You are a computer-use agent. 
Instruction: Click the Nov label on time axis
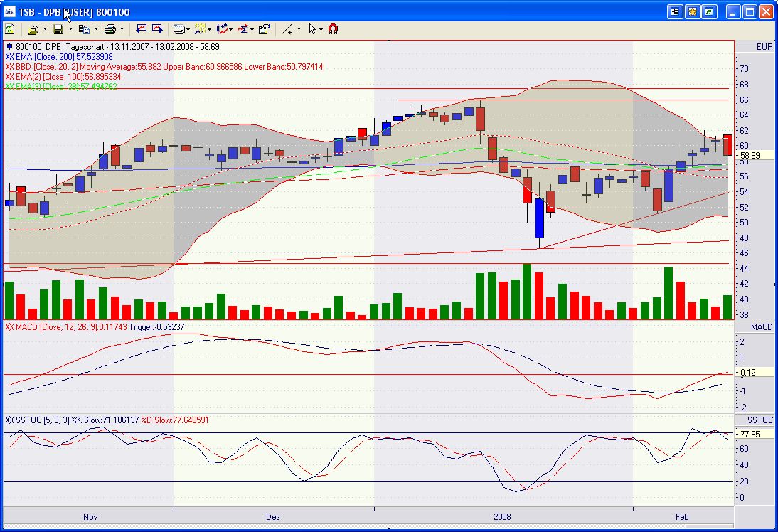click(90, 516)
